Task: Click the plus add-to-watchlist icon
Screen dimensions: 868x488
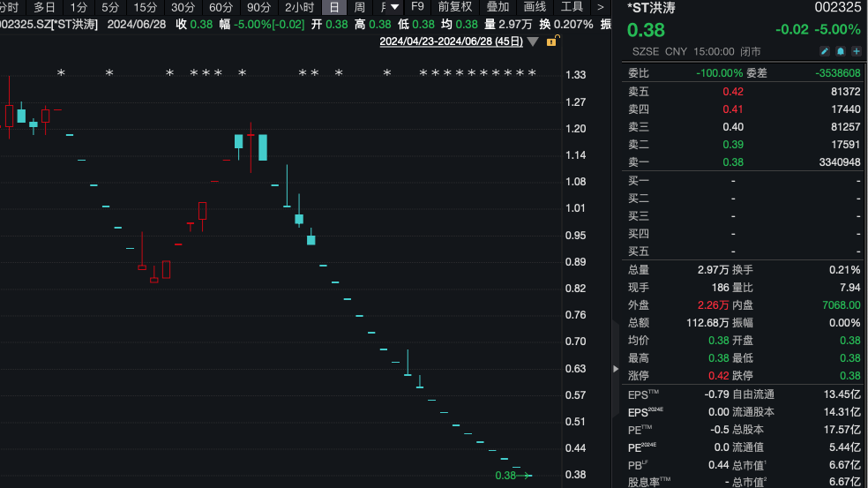Action: [x=857, y=51]
